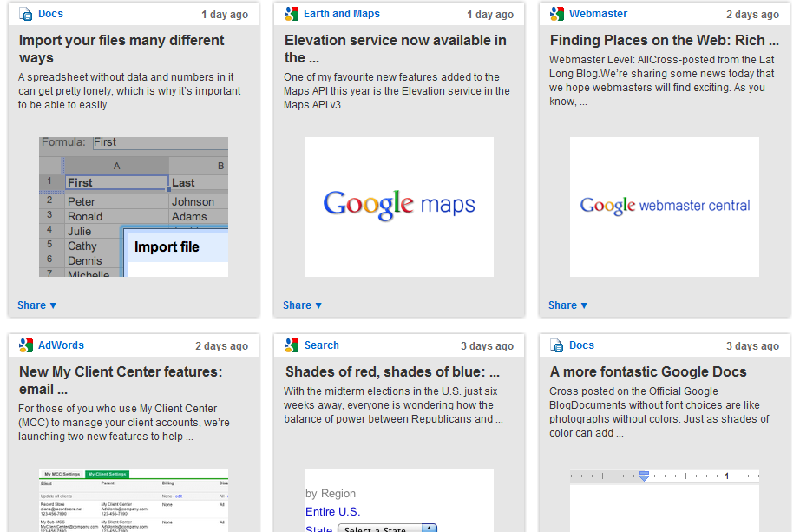Open 'Elevation service now available in the ...' post
800x532 pixels.
(396, 49)
